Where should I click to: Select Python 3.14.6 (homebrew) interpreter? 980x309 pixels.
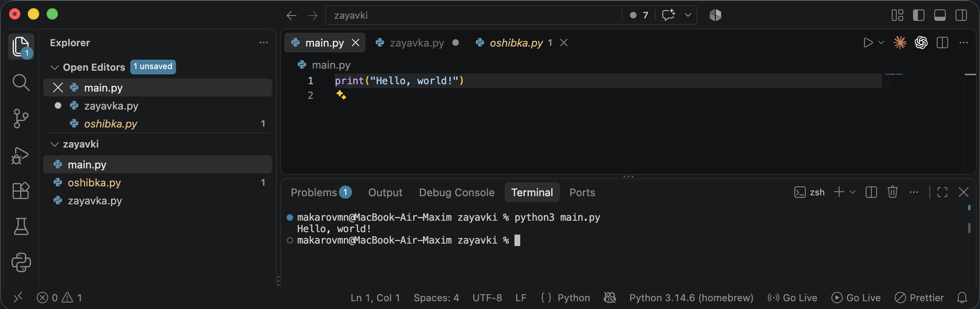click(691, 298)
